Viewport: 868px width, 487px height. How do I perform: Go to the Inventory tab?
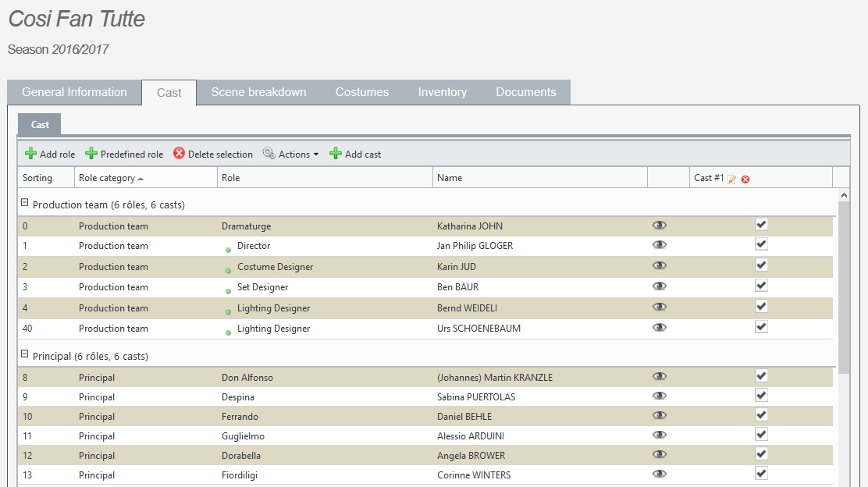[443, 92]
